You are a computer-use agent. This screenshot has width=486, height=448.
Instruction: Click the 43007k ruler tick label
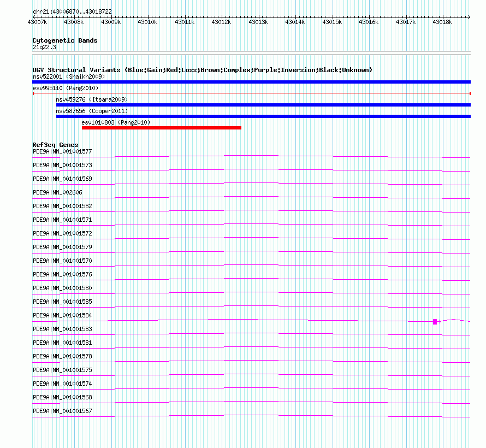(x=37, y=22)
